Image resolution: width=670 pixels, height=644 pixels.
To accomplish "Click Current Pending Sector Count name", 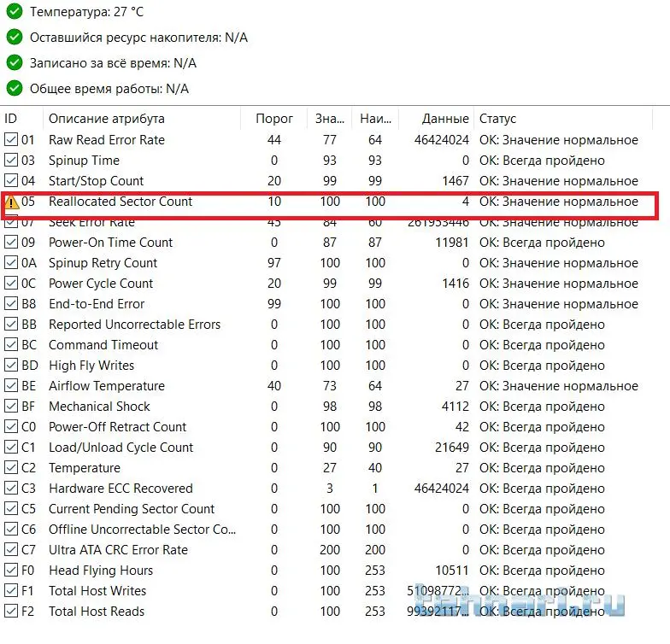I will pyautogui.click(x=132, y=509).
